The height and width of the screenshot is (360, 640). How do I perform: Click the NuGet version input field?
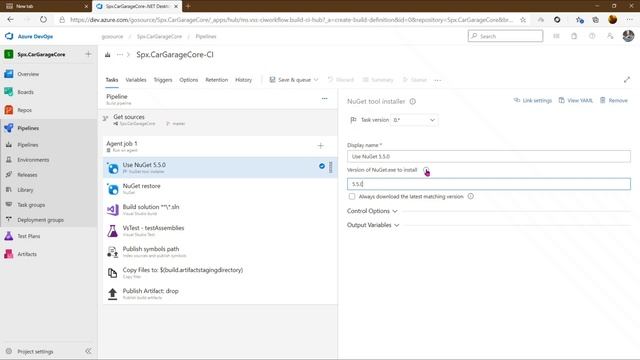pyautogui.click(x=489, y=184)
